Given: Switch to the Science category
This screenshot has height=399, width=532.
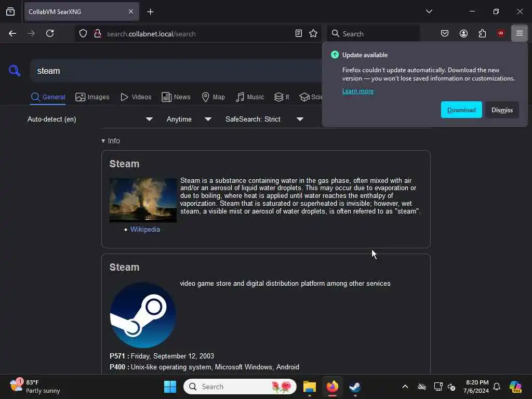Looking at the screenshot, I should pos(311,97).
